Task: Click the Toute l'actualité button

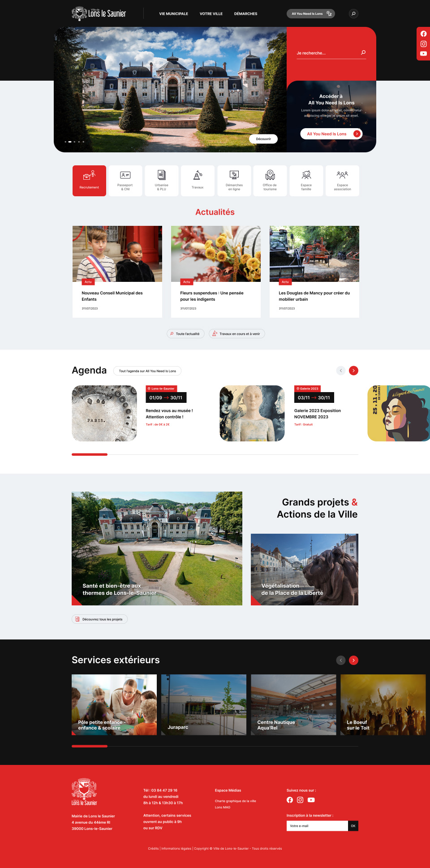Action: pos(185,334)
